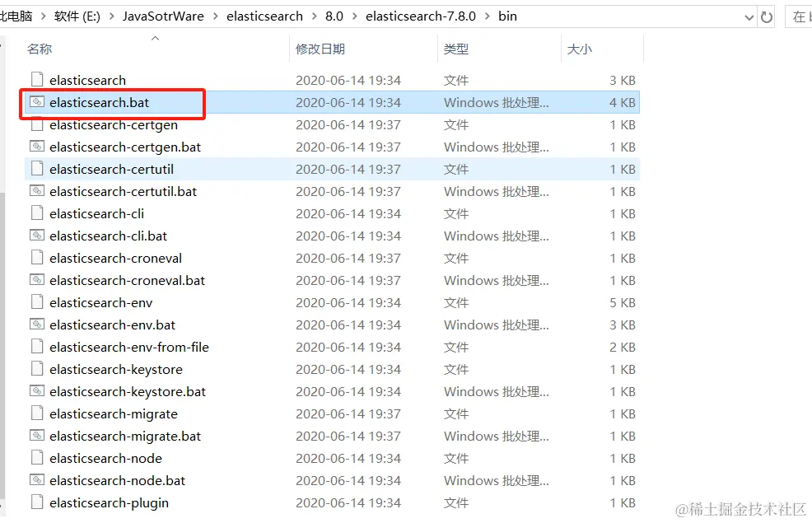
Task: Click the search box beside the refresh button
Action: click(x=799, y=17)
